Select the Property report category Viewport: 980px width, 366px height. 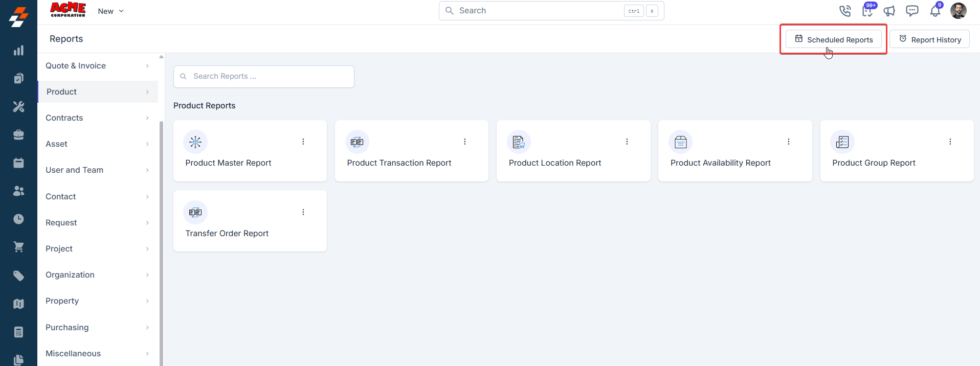pyautogui.click(x=98, y=301)
